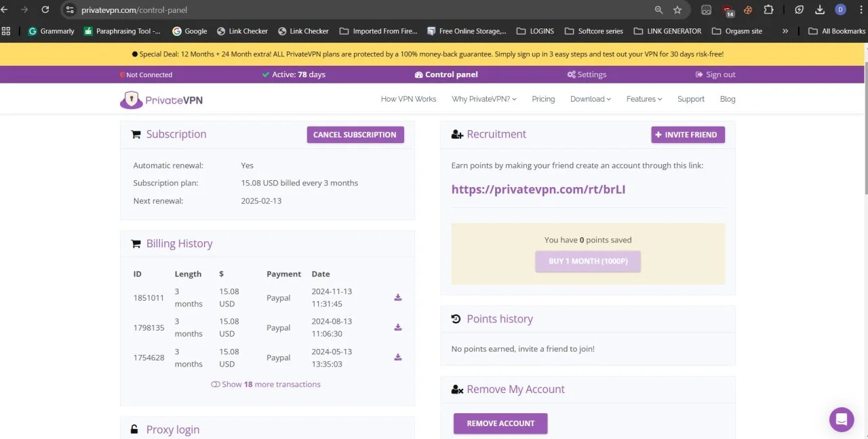Open browser Downloads from the toolbar
This screenshot has height=439, width=868.
pyautogui.click(x=820, y=10)
